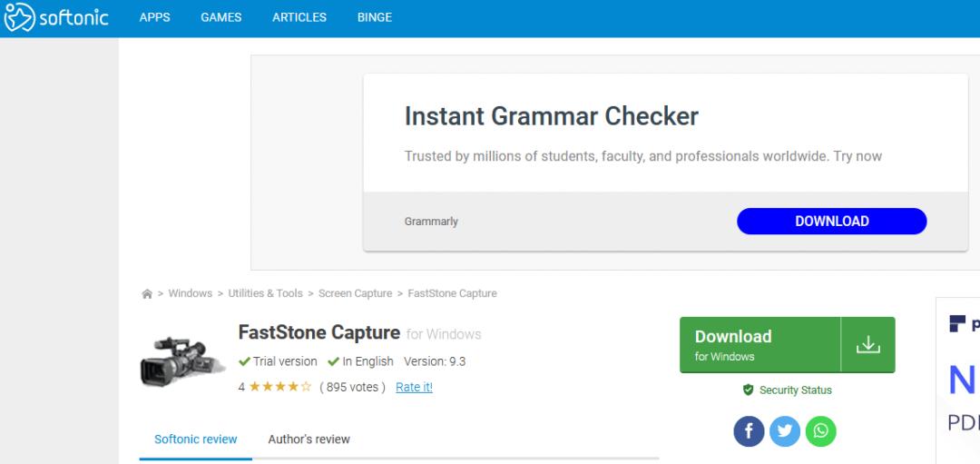Open the Utilities & Tools breadcrumb

pos(265,293)
